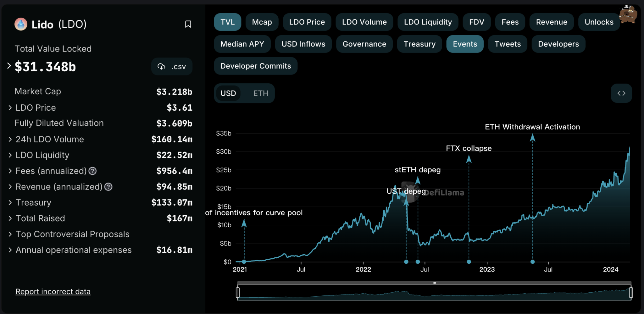The height and width of the screenshot is (314, 644).
Task: Click the ETH Withdrawal Activation event marker dot
Action: (x=533, y=262)
